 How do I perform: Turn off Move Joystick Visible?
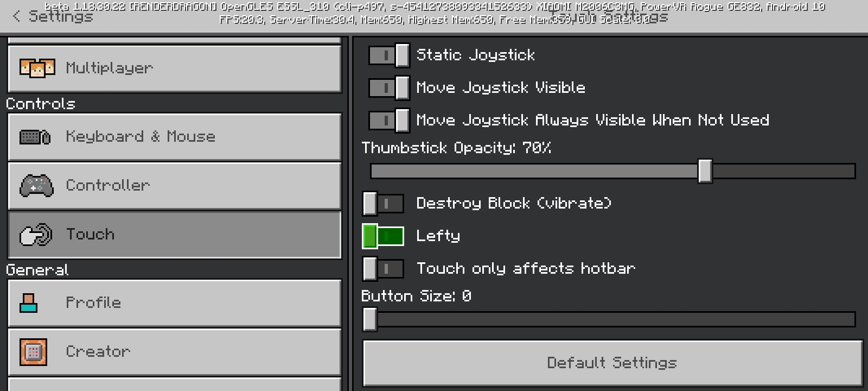[389, 87]
